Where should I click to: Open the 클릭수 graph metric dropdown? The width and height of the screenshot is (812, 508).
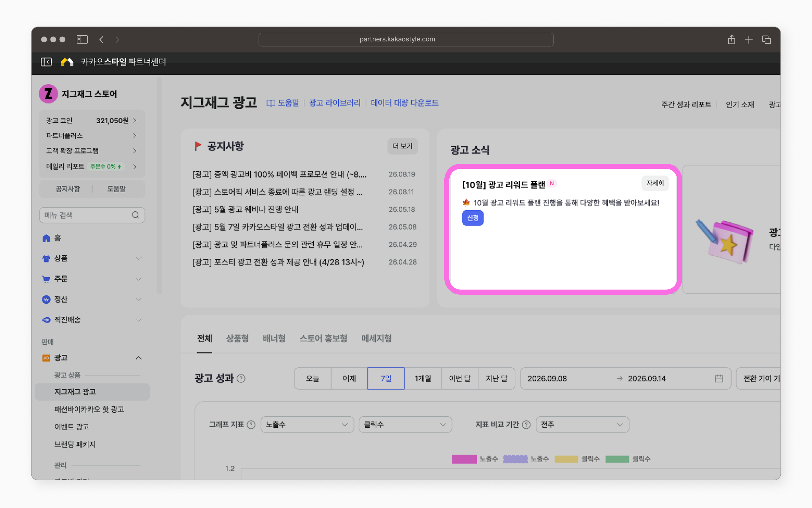405,425
